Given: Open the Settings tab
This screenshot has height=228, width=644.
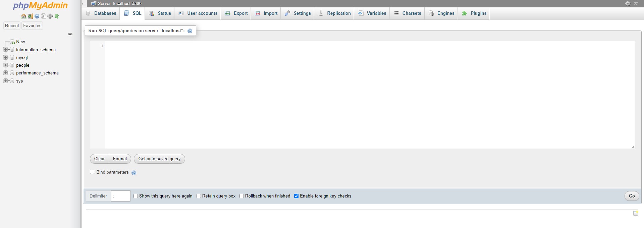Looking at the screenshot, I should pos(298,13).
